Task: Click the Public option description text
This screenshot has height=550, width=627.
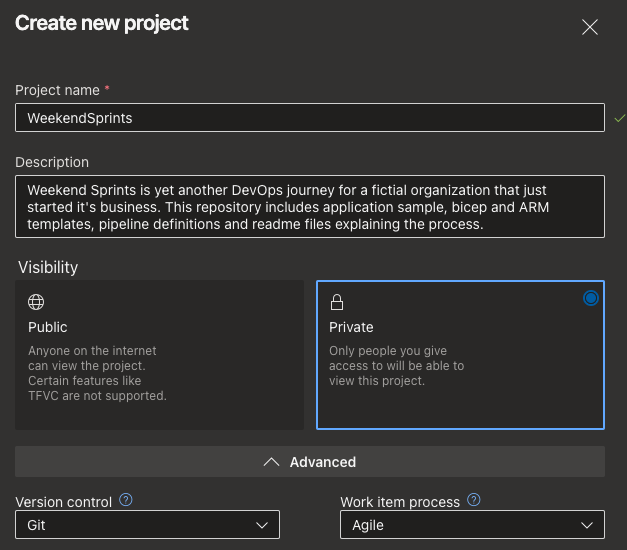Action: (x=97, y=373)
